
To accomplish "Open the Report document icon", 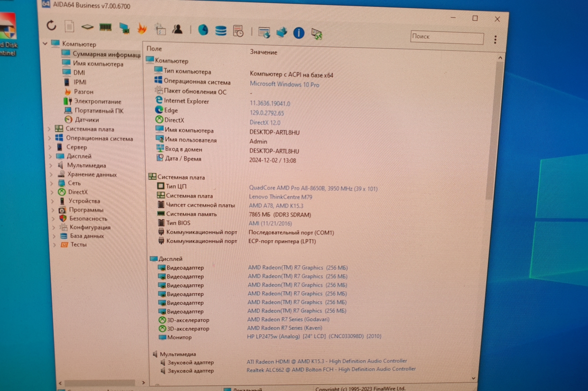I will 69,26.
